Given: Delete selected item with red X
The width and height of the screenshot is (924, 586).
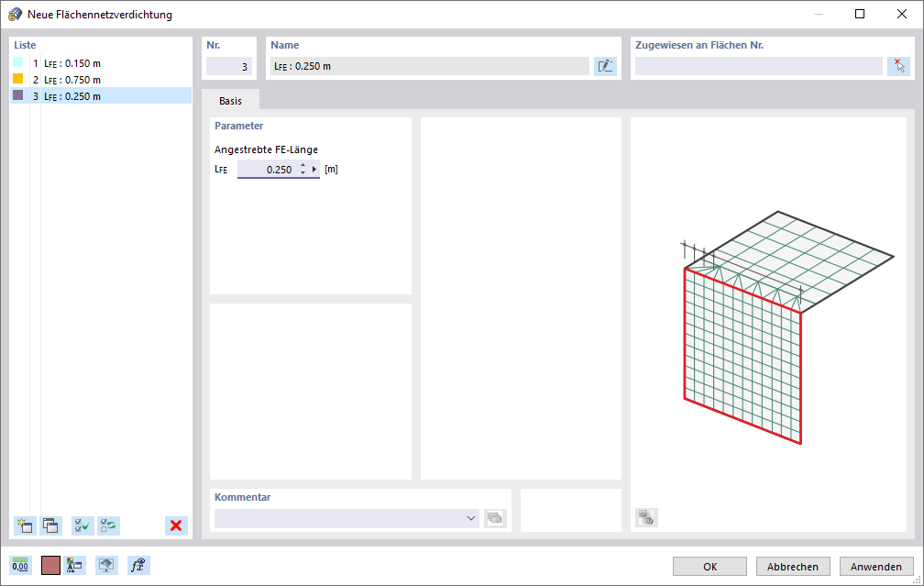Looking at the screenshot, I should tap(176, 525).
